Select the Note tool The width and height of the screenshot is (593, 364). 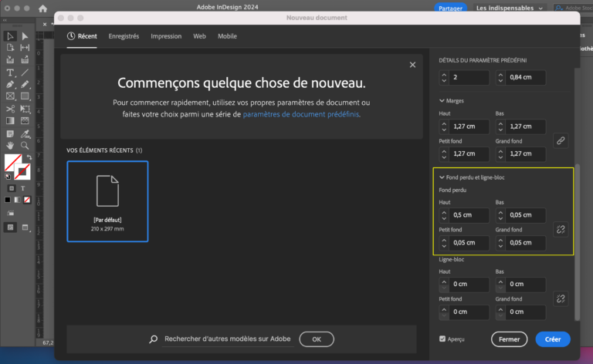click(x=10, y=134)
